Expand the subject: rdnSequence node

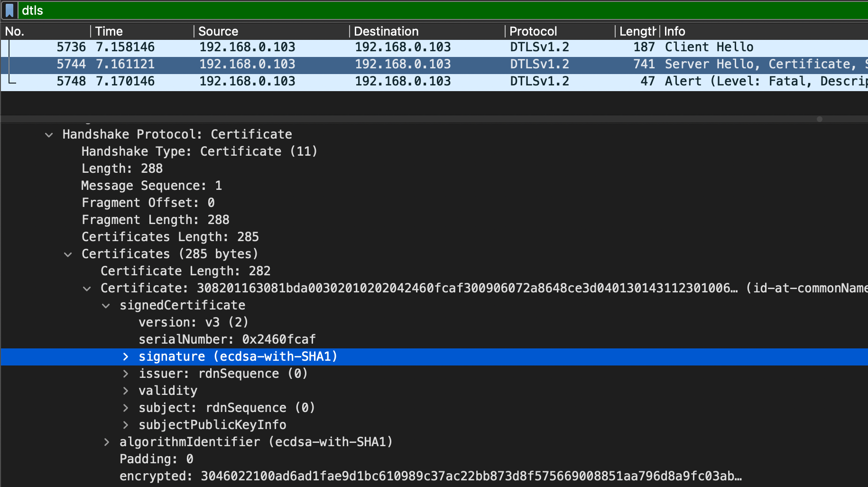click(x=125, y=408)
